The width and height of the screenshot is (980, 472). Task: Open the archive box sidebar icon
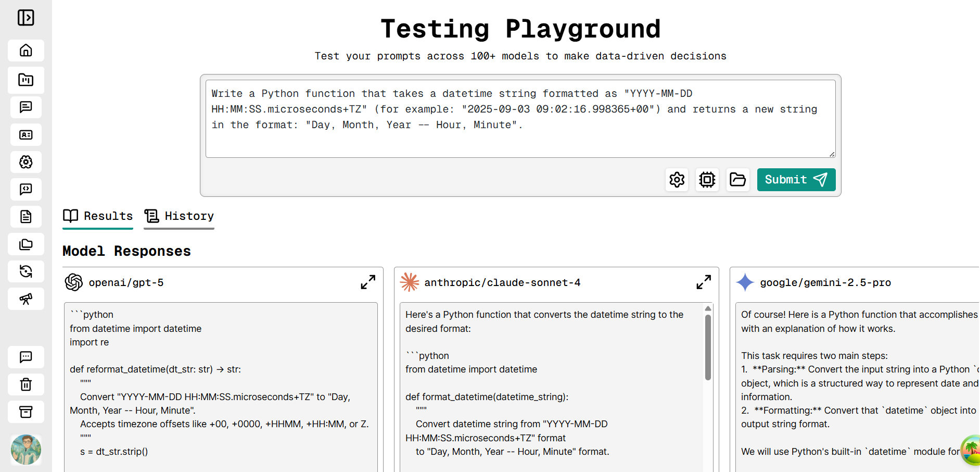26,412
